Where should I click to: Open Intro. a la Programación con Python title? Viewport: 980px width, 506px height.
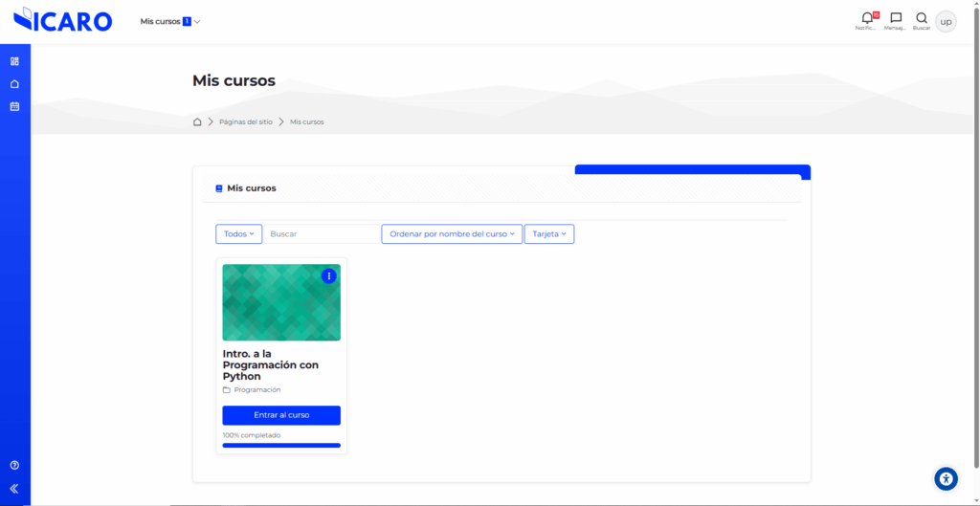pos(271,364)
